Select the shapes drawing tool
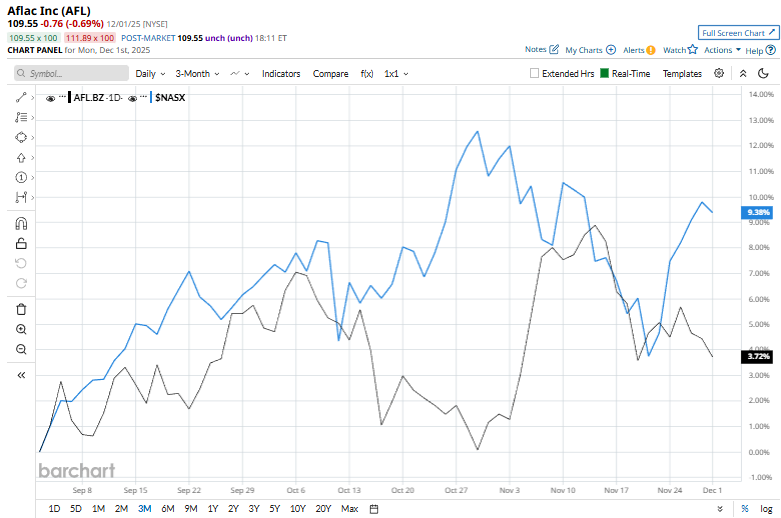This screenshot has width=781, height=518. point(21,137)
